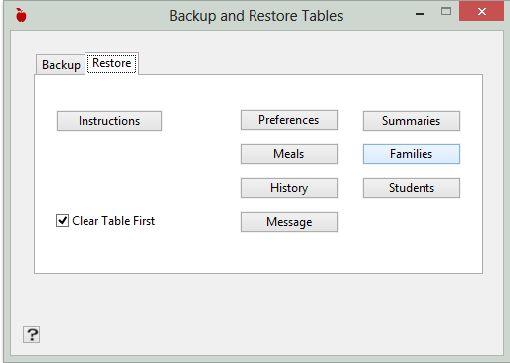Open the Instructions button

(109, 121)
